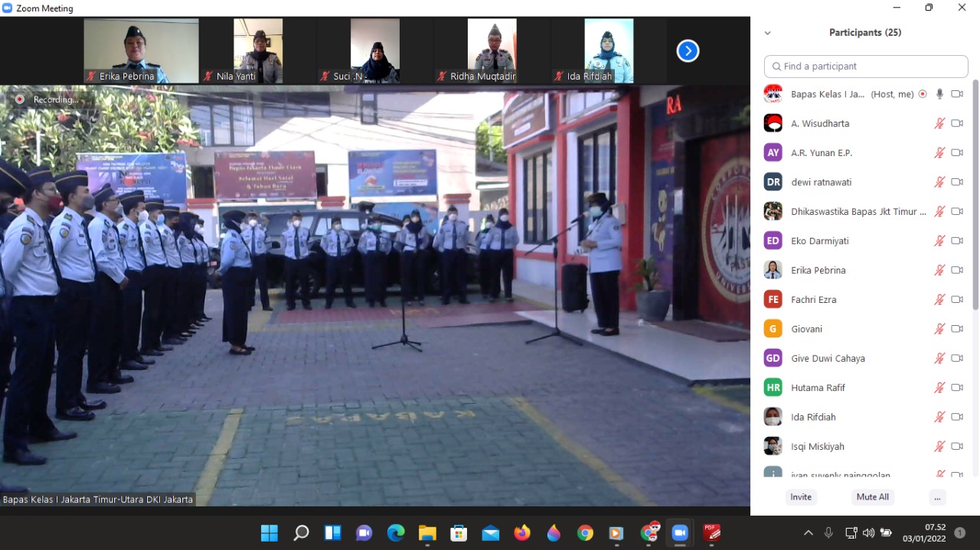Collapse the Participants panel chevron
This screenshot has height=550, width=980.
[x=768, y=33]
